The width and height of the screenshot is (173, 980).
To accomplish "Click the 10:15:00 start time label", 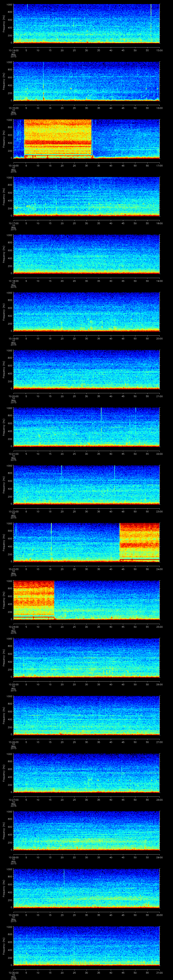I will [13, 108].
